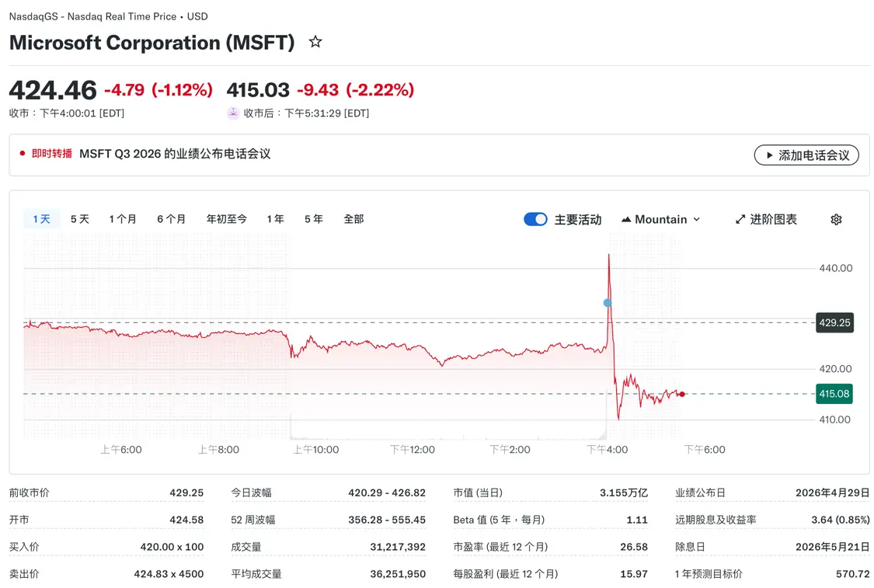874x588 pixels.
Task: Click the diagonal arrows icon beside 进阶图表
Action: click(739, 219)
